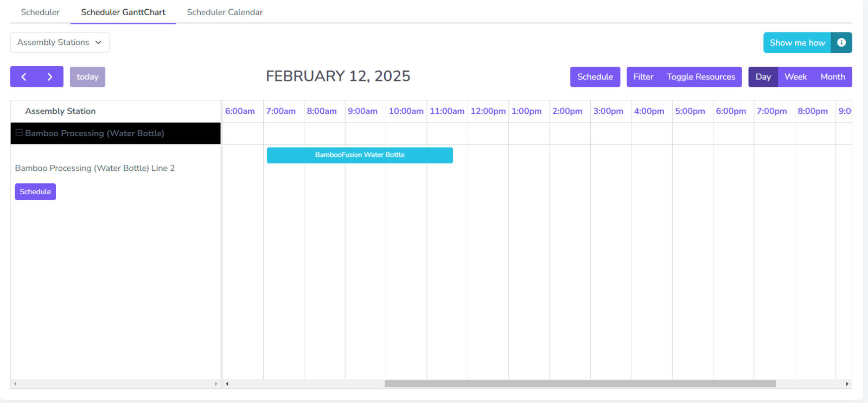Click Toggle Resources button
Viewport: 868px width, 403px height.
701,77
